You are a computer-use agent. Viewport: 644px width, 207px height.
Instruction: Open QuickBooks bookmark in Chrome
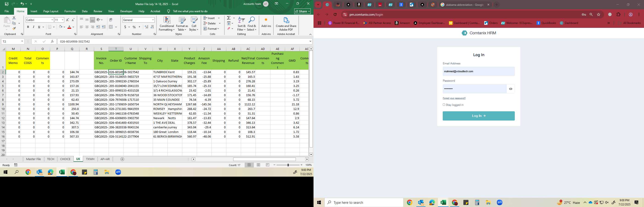[546, 23]
